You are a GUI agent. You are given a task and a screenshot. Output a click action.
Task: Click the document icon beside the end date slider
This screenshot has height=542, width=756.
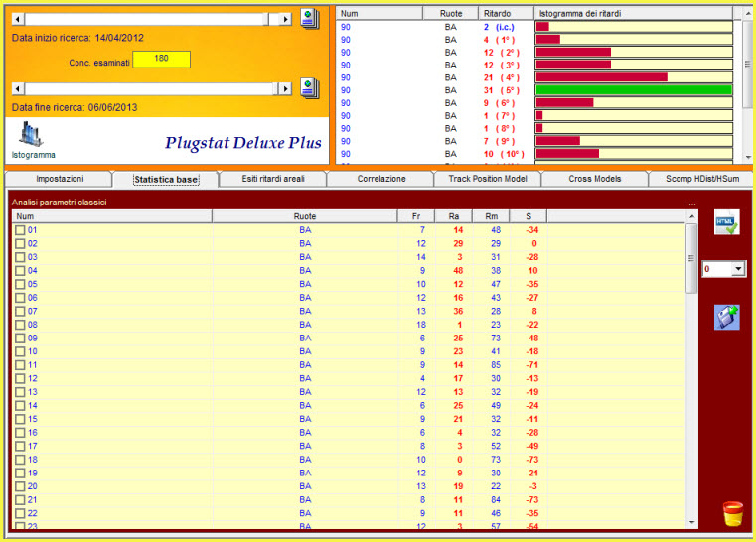pos(309,87)
